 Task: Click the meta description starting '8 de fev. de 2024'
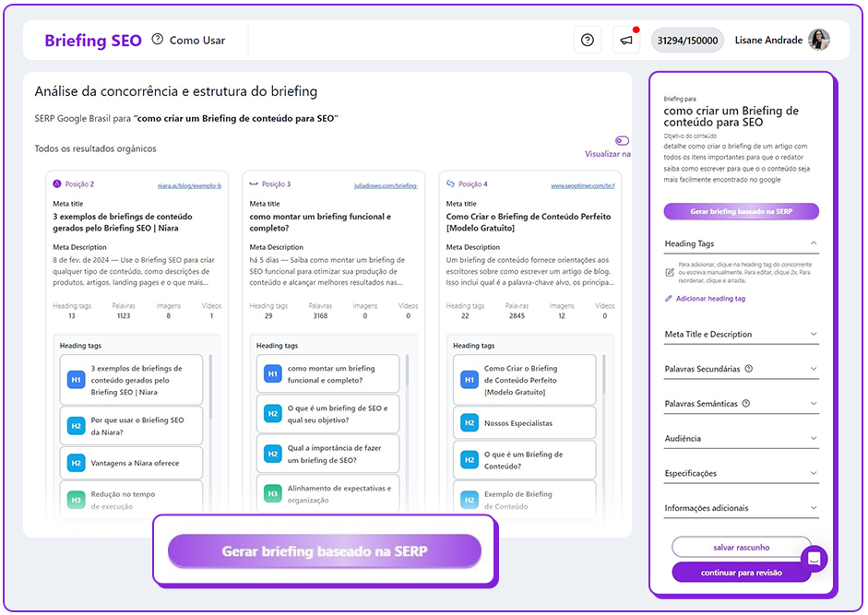(x=134, y=271)
